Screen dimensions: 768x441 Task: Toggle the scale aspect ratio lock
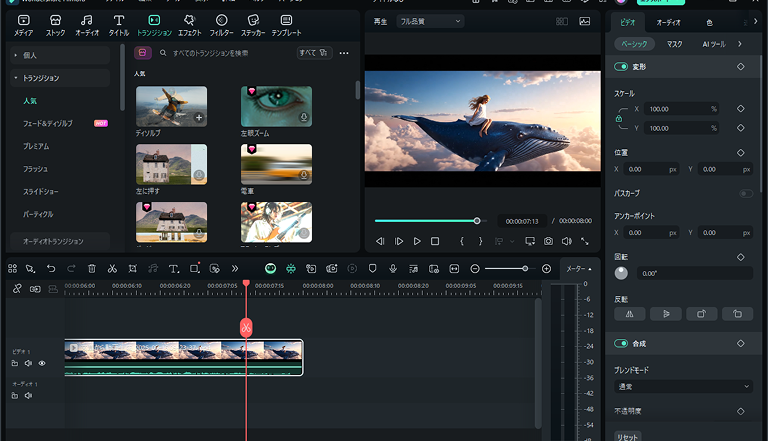pyautogui.click(x=619, y=119)
